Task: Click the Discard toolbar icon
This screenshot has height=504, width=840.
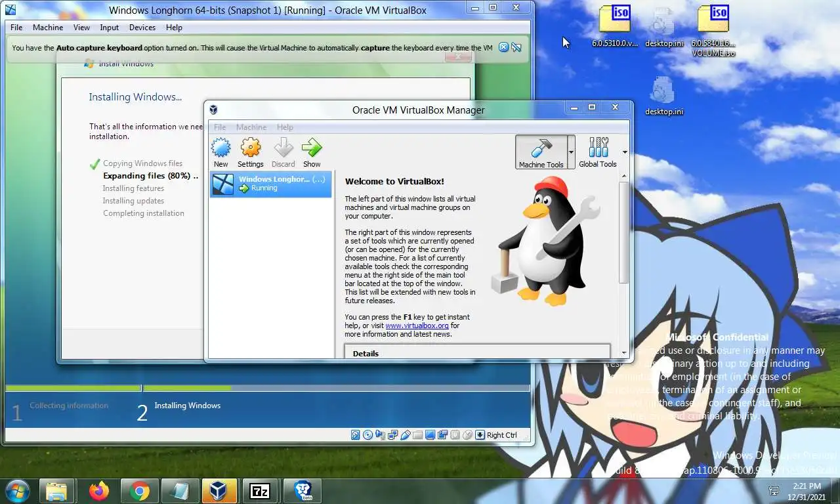Action: point(283,152)
